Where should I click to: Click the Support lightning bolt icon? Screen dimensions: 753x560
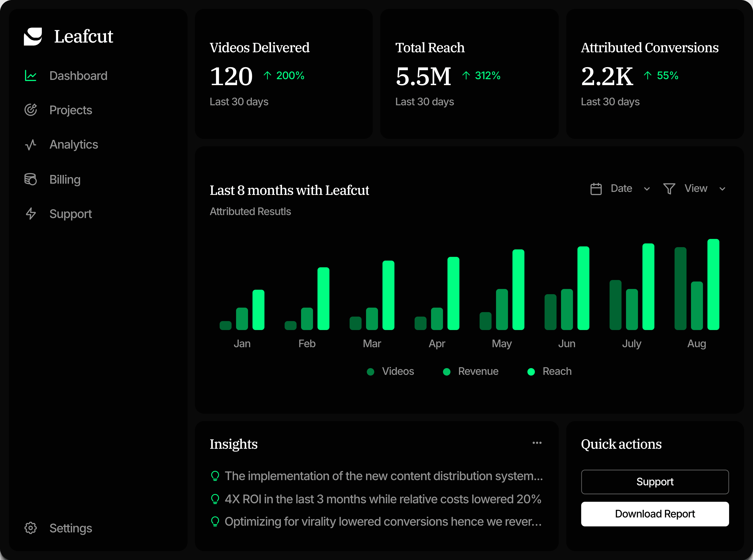[x=30, y=214]
